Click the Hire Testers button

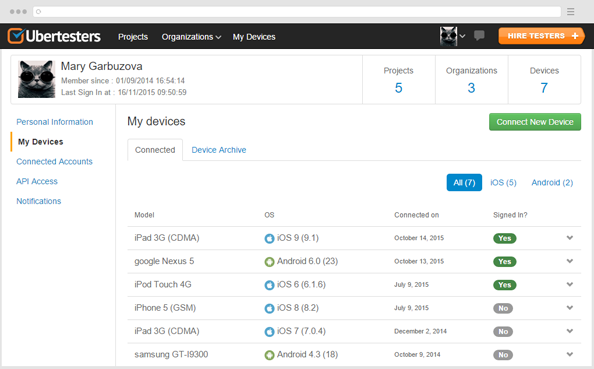pos(542,36)
